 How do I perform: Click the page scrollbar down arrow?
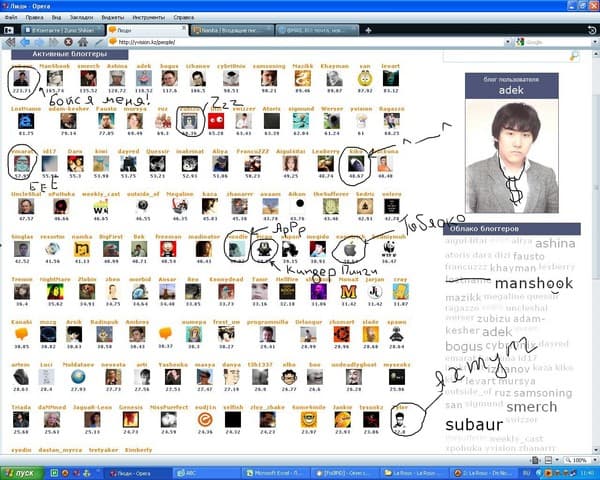point(596,450)
